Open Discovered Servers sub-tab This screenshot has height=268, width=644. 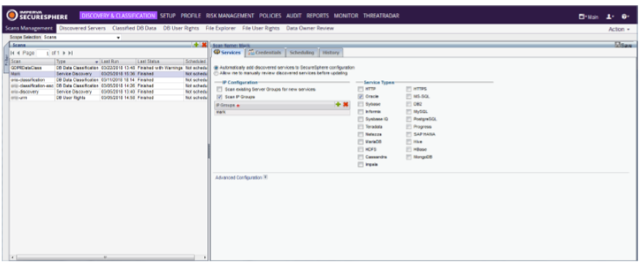point(83,29)
